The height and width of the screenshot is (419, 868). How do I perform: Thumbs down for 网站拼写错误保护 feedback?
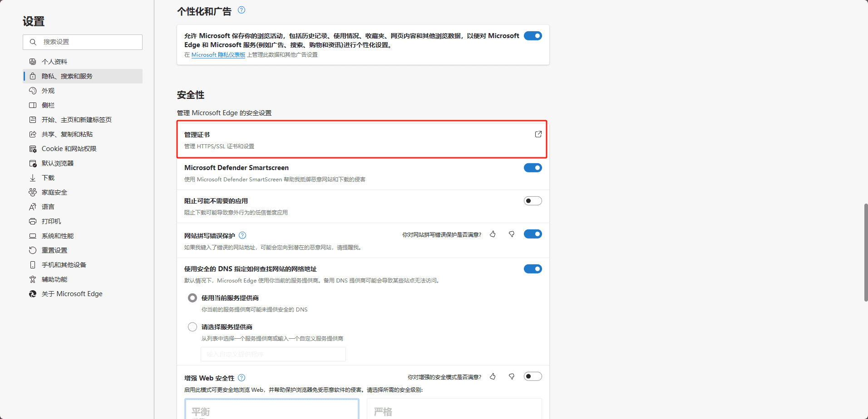[512, 234]
